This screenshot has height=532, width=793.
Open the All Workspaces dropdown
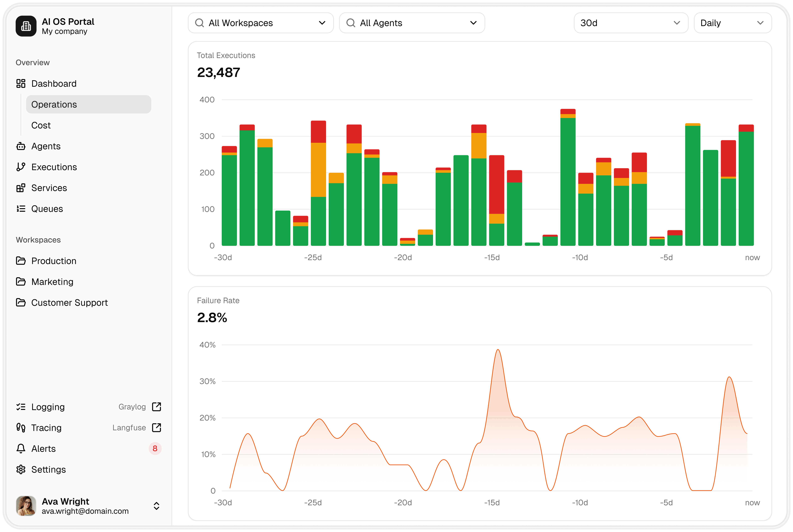point(261,23)
